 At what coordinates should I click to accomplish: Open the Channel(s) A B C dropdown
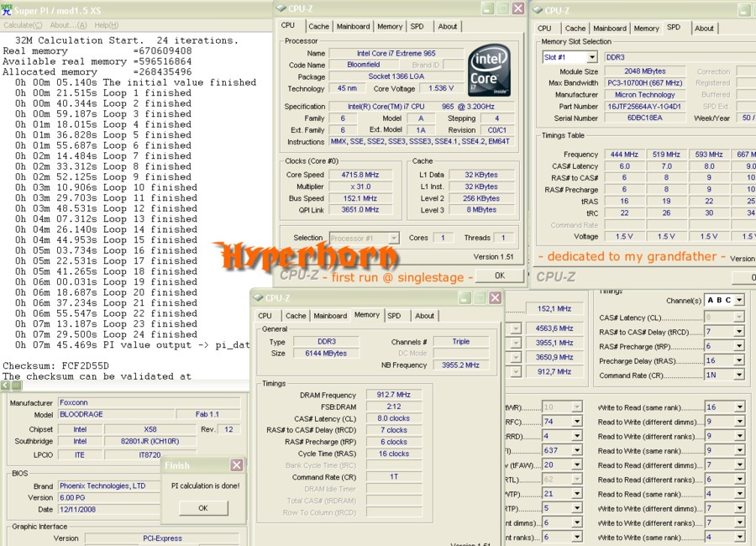(739, 300)
